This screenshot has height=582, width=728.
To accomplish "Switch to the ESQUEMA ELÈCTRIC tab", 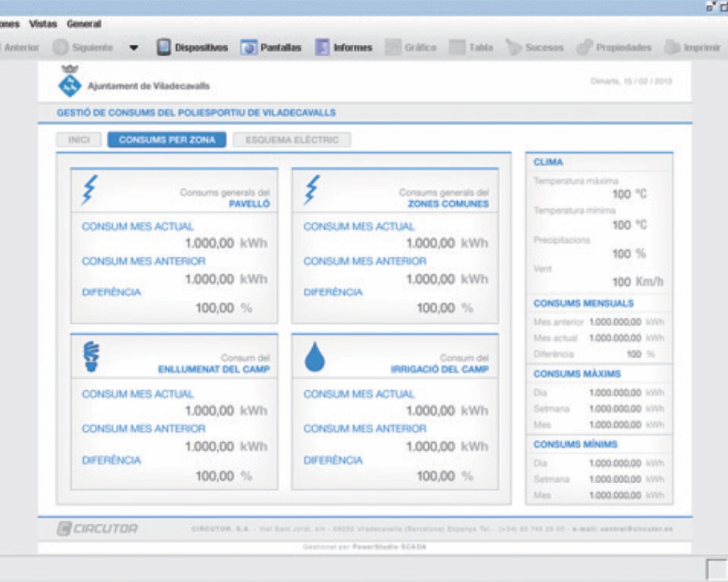I will (x=291, y=140).
